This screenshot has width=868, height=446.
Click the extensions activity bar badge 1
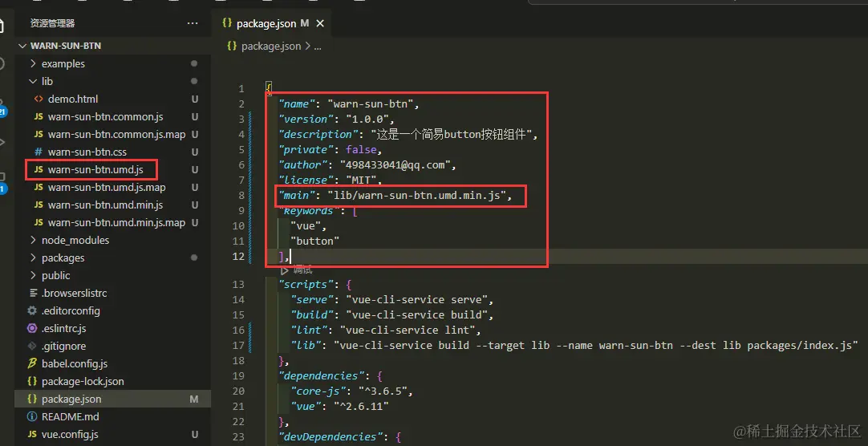[2, 189]
